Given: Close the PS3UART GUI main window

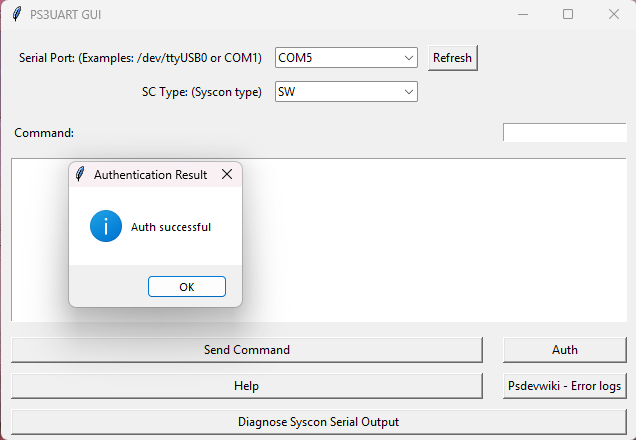Looking at the screenshot, I should pyautogui.click(x=613, y=15).
